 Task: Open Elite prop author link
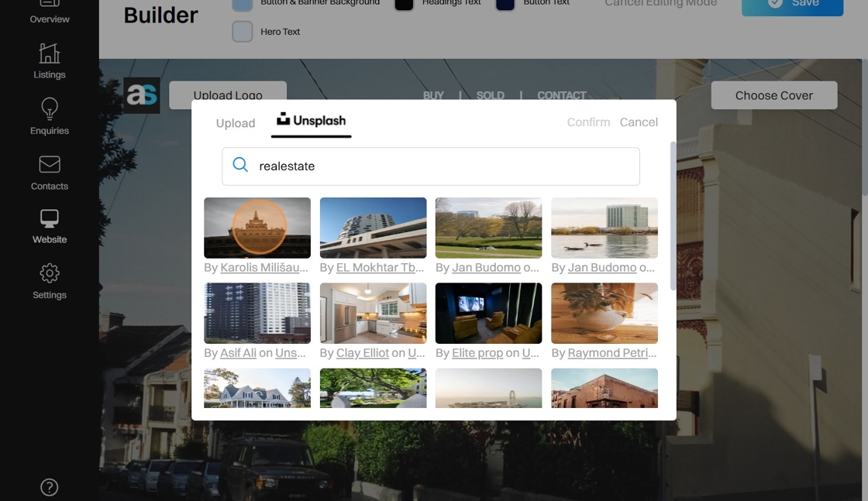coord(477,353)
